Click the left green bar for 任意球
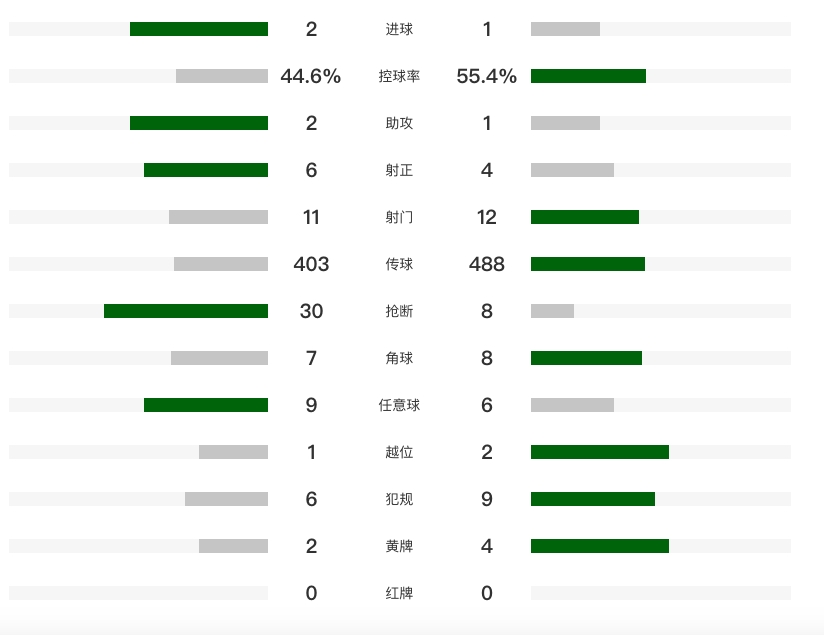The image size is (824, 635). tap(206, 405)
